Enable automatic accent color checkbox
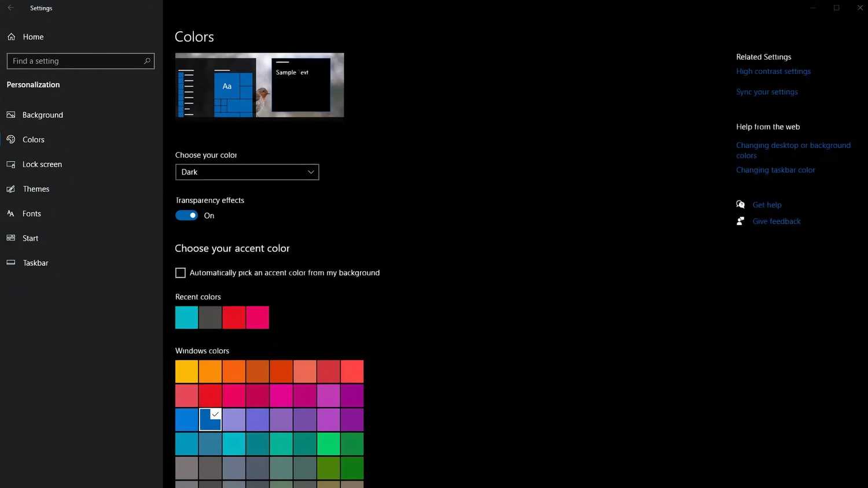The width and height of the screenshot is (868, 488). (181, 273)
